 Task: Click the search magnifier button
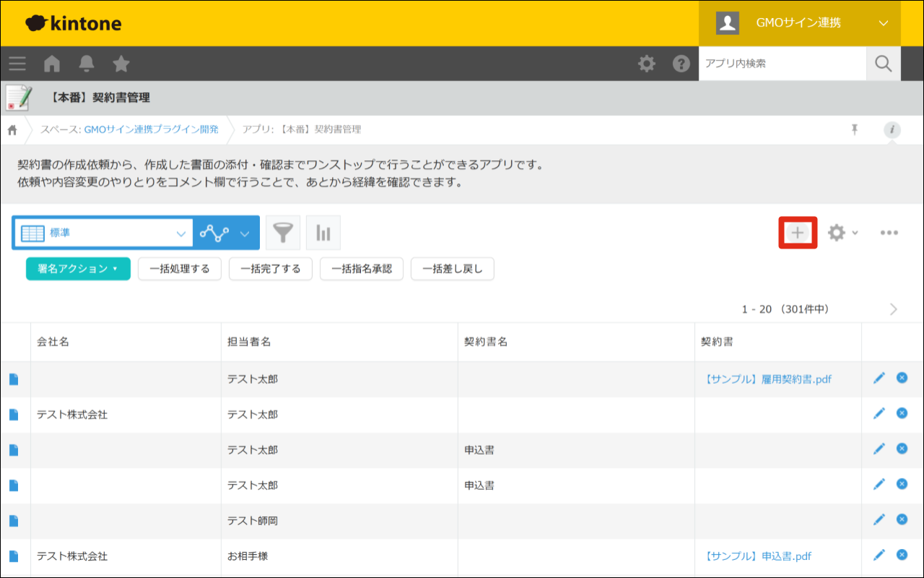[x=884, y=64]
